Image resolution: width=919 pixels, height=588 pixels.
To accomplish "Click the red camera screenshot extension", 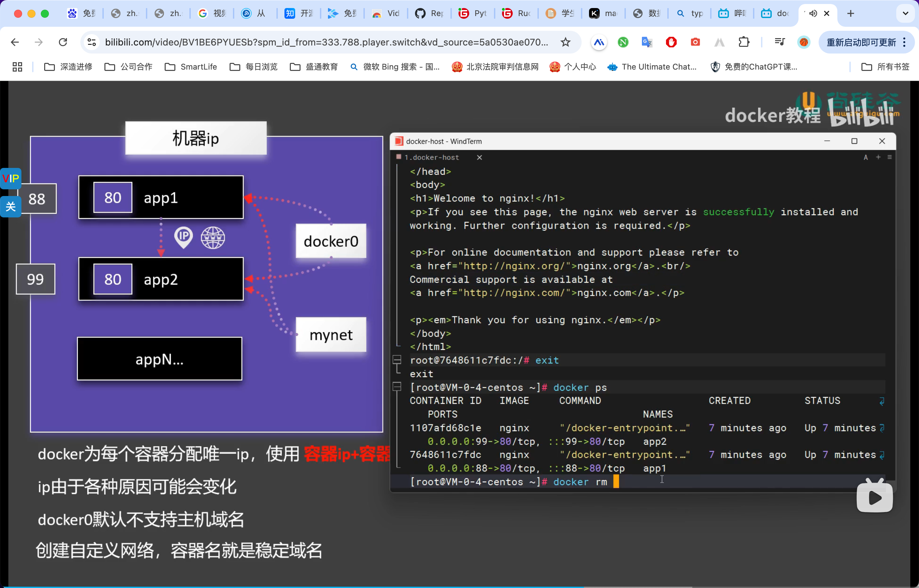I will coord(695,42).
